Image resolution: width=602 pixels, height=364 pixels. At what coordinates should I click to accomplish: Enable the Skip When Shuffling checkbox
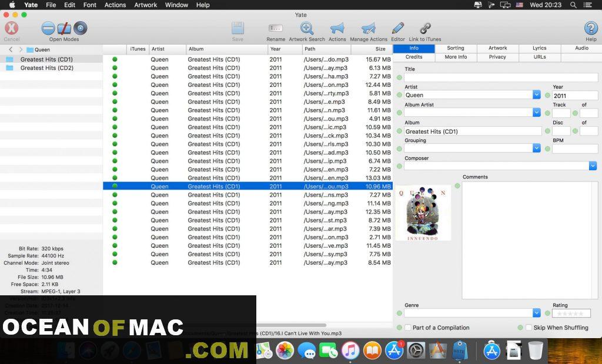[529, 328]
